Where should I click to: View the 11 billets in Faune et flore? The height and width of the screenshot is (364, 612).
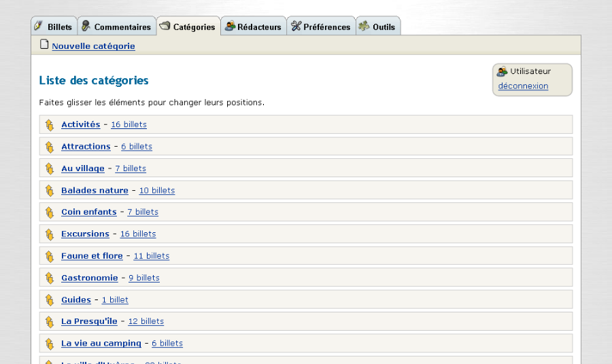click(x=151, y=256)
